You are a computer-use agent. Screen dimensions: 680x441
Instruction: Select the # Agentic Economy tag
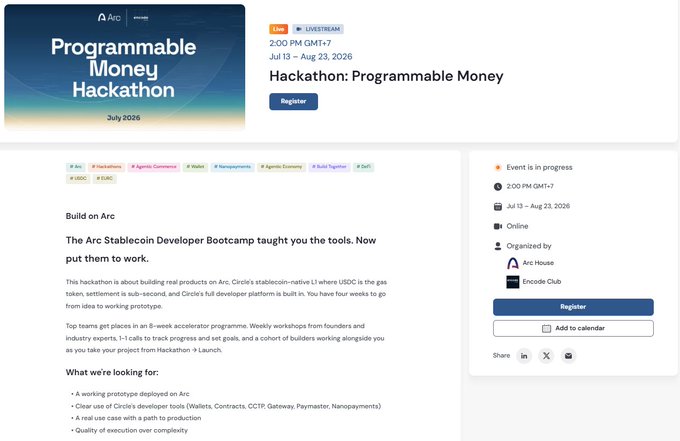(x=281, y=167)
